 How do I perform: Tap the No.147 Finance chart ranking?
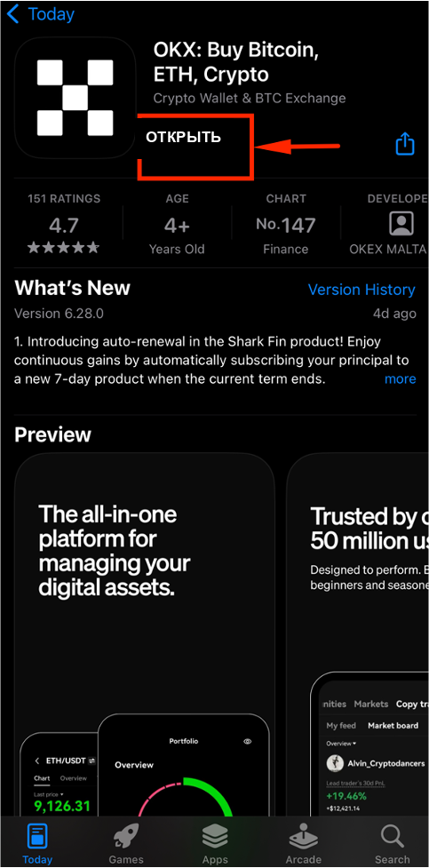[x=286, y=224]
